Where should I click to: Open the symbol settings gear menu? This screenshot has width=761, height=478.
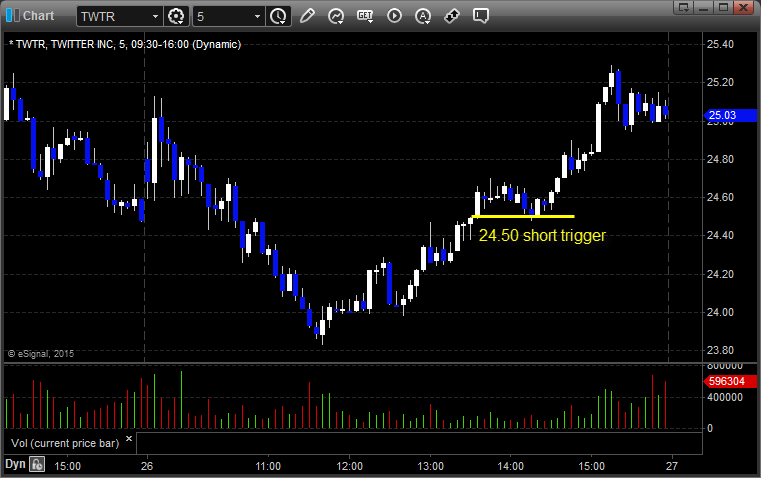pos(176,16)
